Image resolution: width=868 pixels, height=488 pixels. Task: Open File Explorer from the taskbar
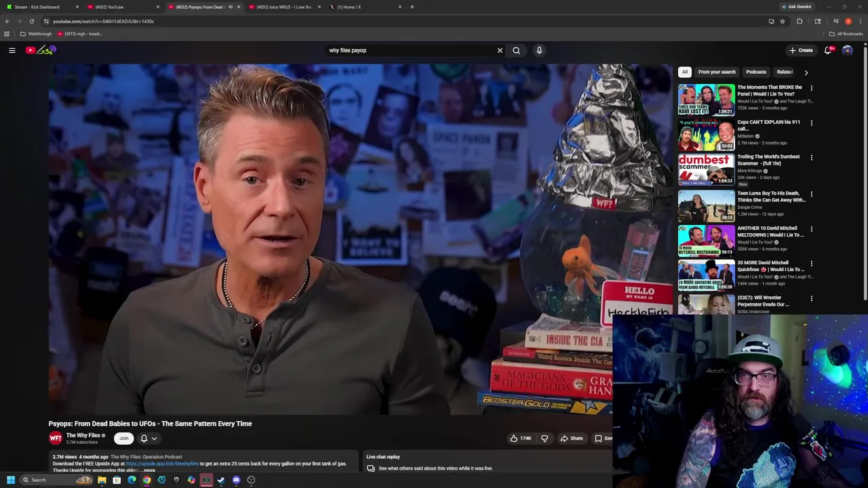[x=102, y=480]
